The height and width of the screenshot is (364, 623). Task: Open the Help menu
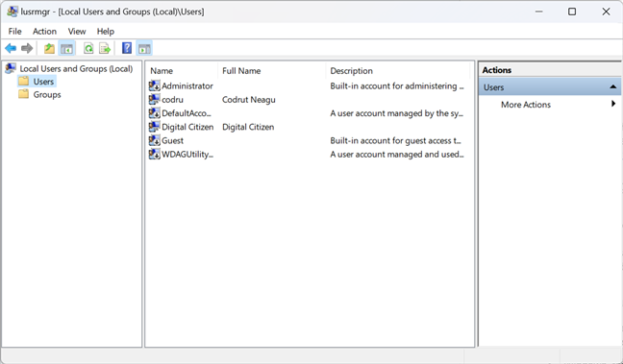[106, 32]
